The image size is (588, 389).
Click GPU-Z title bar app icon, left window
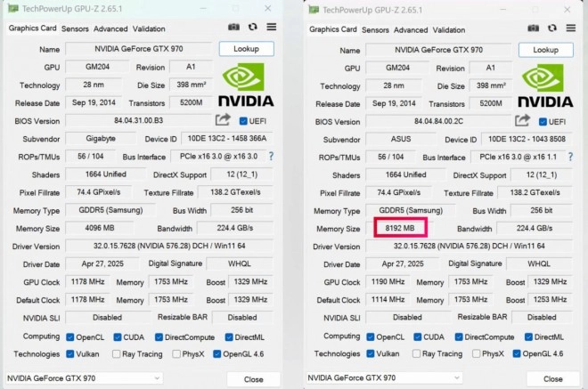tap(13, 8)
